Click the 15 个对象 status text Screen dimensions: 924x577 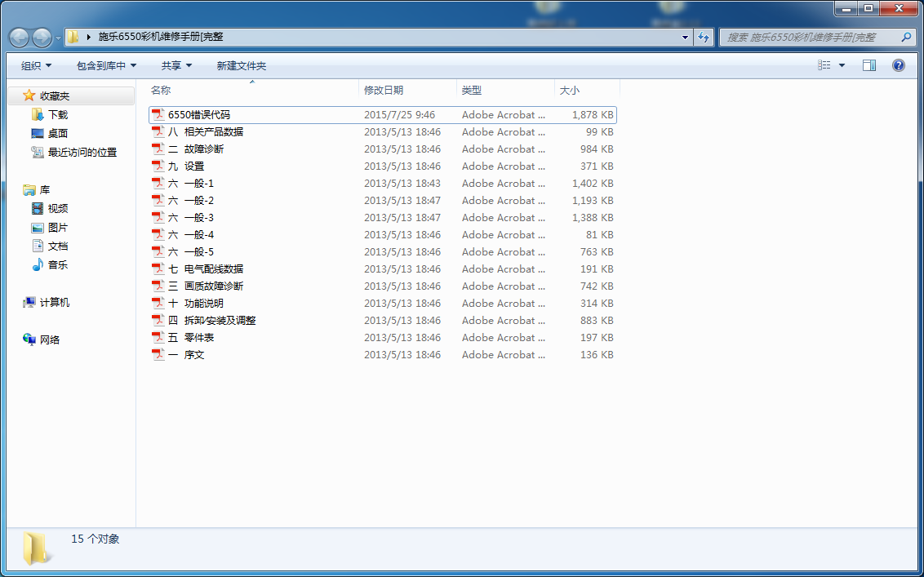point(96,539)
